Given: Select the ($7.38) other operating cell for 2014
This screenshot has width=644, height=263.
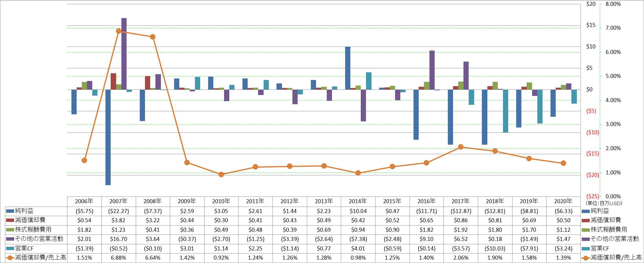Looking at the screenshot, I should 358,239.
